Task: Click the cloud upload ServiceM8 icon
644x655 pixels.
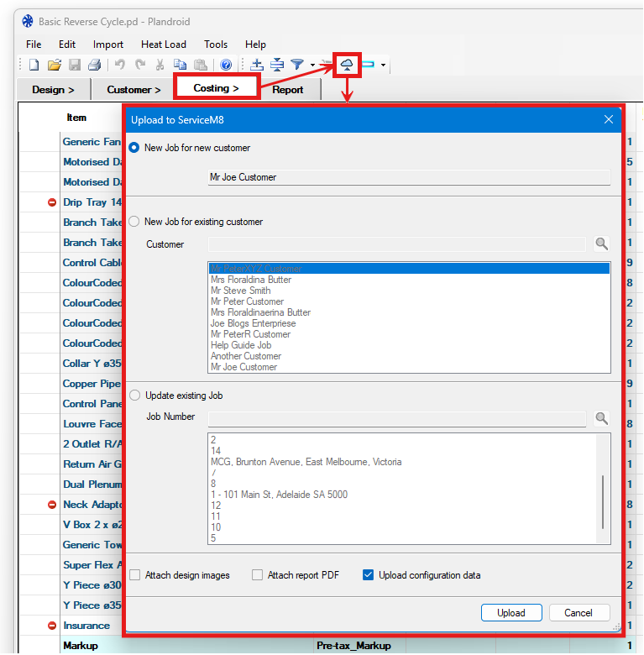Action: click(x=347, y=65)
